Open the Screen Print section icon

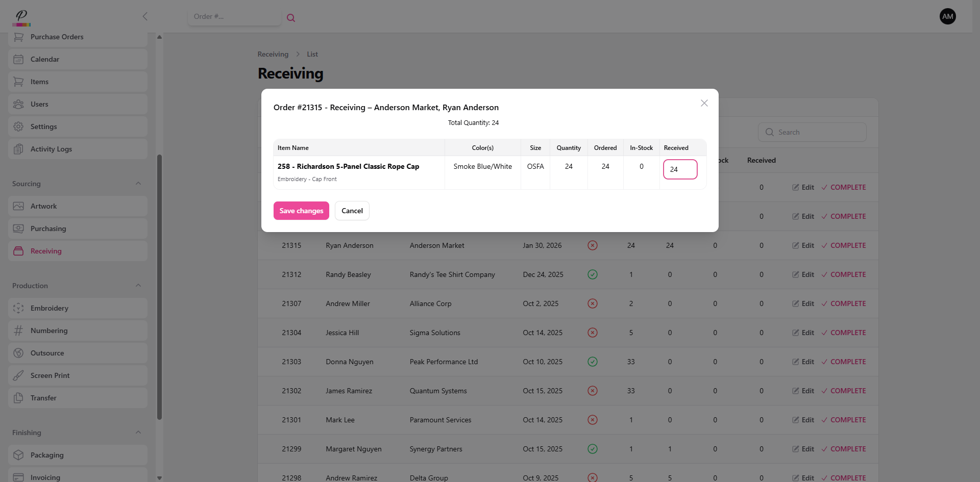pos(18,375)
